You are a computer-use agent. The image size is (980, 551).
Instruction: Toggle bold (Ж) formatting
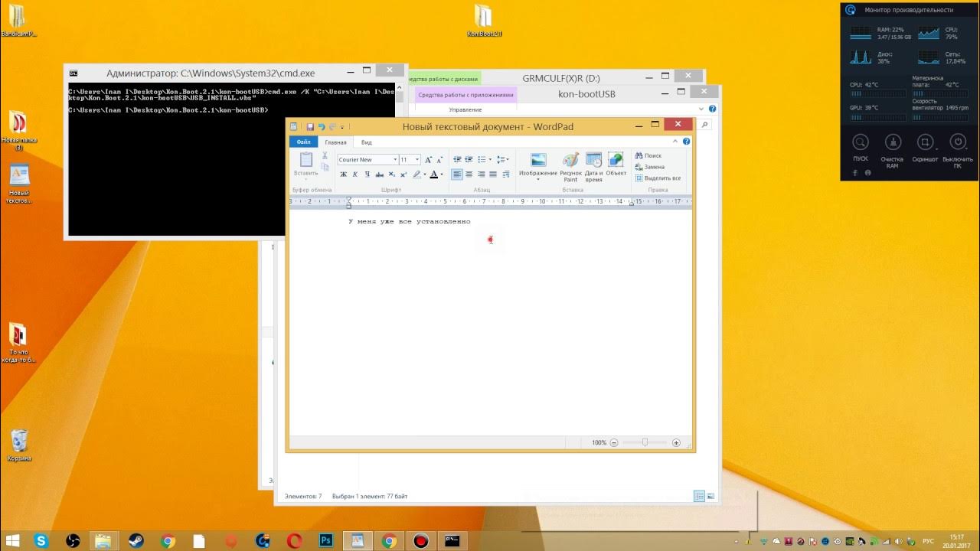pos(343,174)
